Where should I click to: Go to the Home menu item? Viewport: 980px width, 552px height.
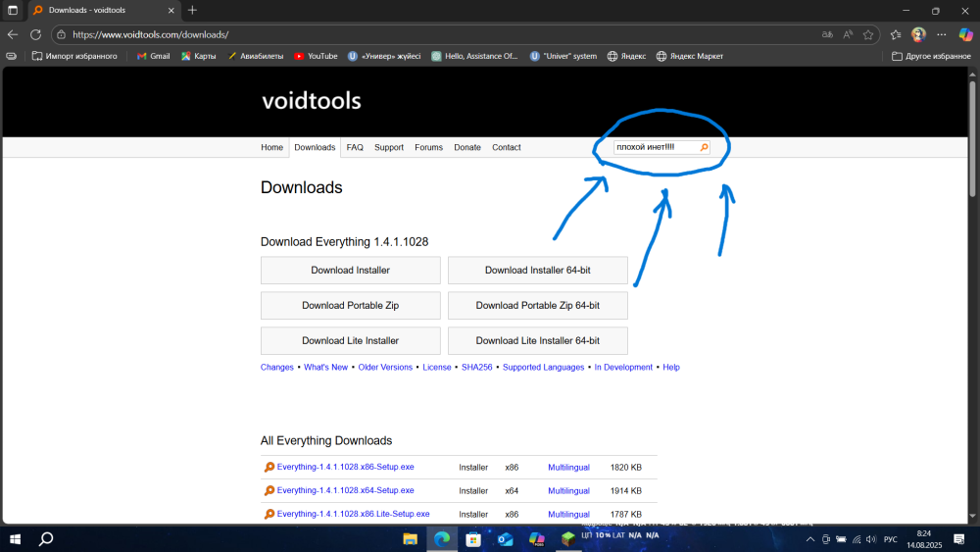pyautogui.click(x=271, y=147)
